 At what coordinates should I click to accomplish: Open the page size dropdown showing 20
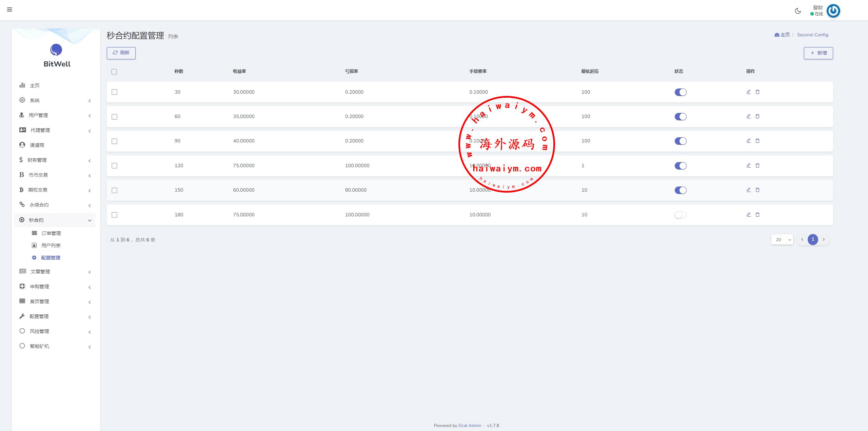click(x=782, y=240)
